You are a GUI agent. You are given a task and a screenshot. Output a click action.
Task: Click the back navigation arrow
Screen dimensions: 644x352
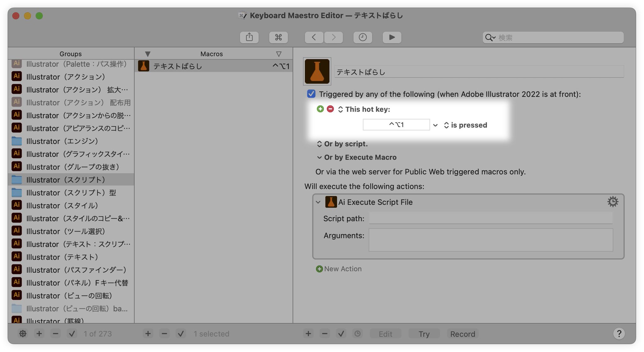[314, 37]
